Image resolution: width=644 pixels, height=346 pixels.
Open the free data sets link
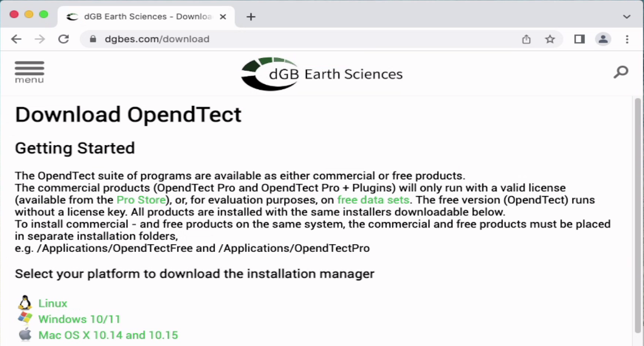[373, 200]
